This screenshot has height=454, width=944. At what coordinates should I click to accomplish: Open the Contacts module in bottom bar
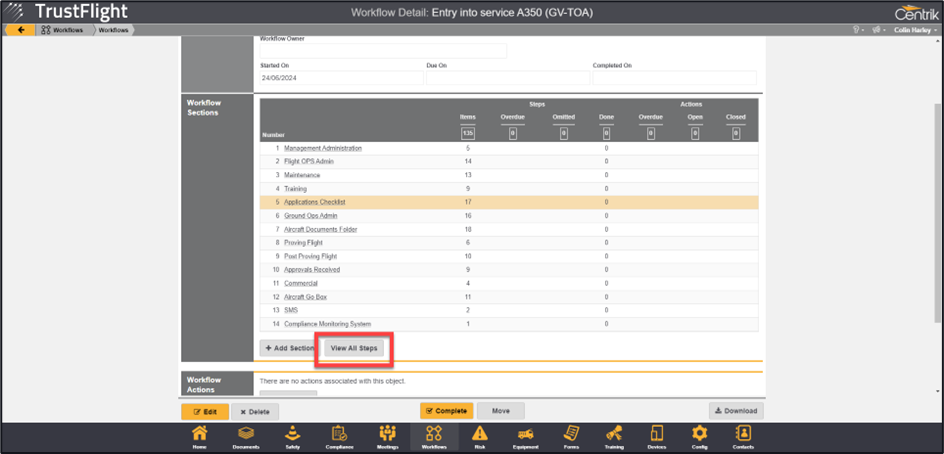(743, 436)
